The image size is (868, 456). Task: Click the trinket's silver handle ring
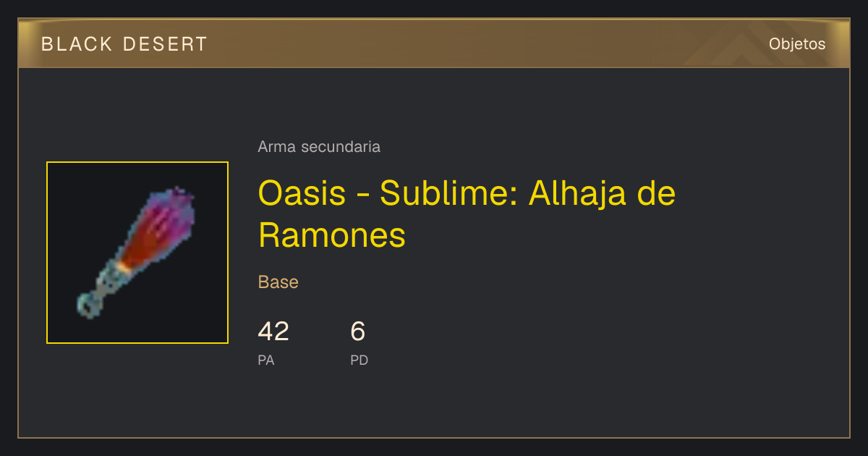[88, 305]
